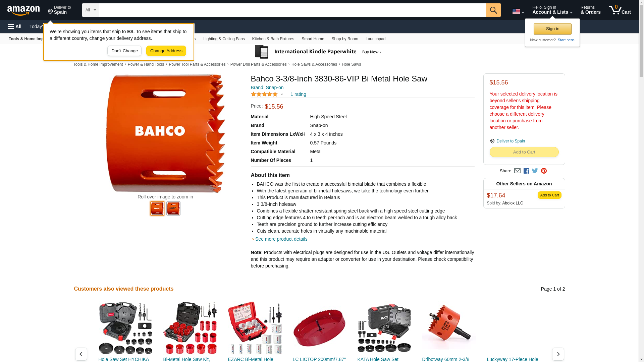
Task: Click inside the search input field
Action: click(x=292, y=10)
